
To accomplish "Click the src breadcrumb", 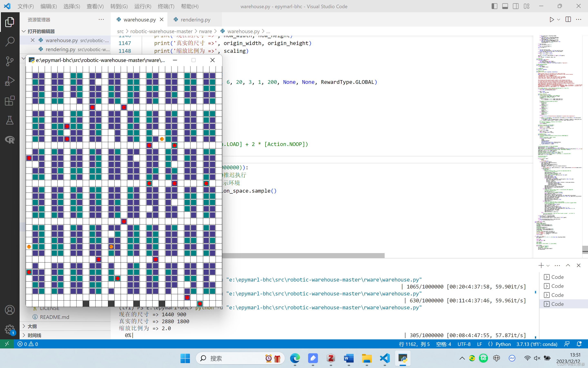I will click(120, 31).
